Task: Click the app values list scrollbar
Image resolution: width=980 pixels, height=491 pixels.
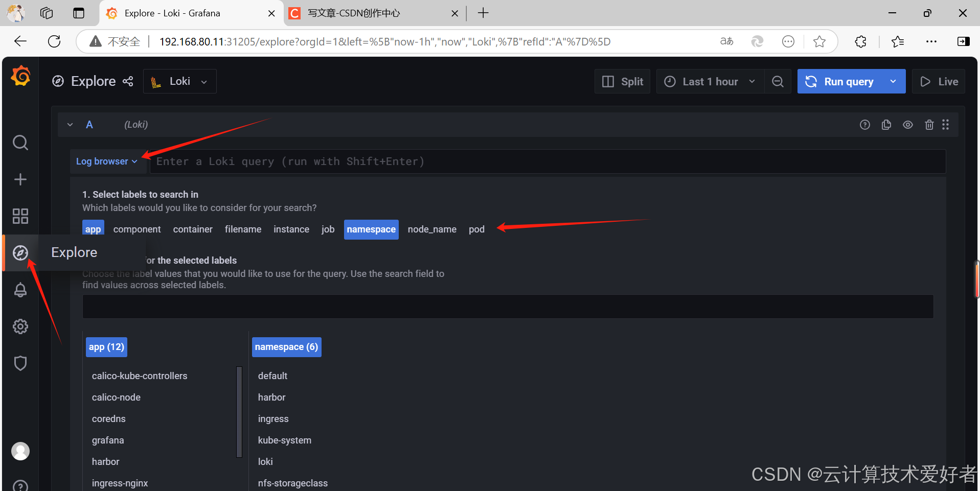Action: click(x=239, y=411)
